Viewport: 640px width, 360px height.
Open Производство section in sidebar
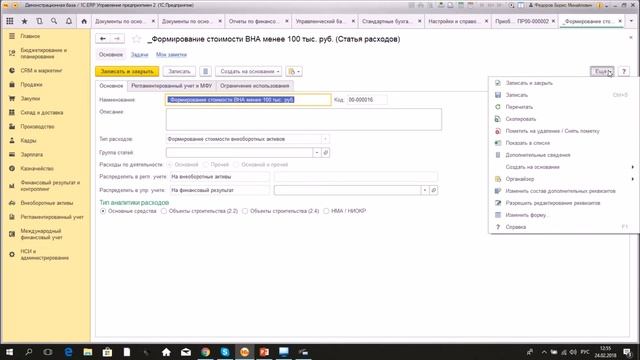(x=37, y=127)
